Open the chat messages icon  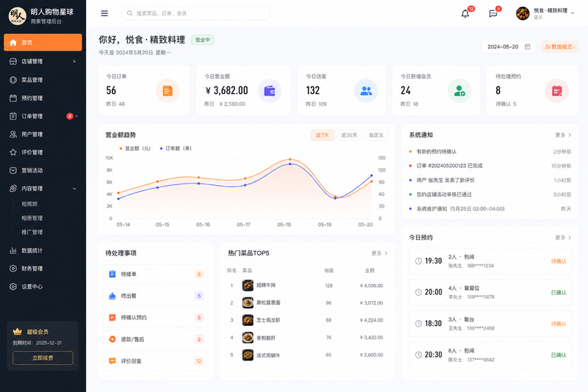[493, 13]
